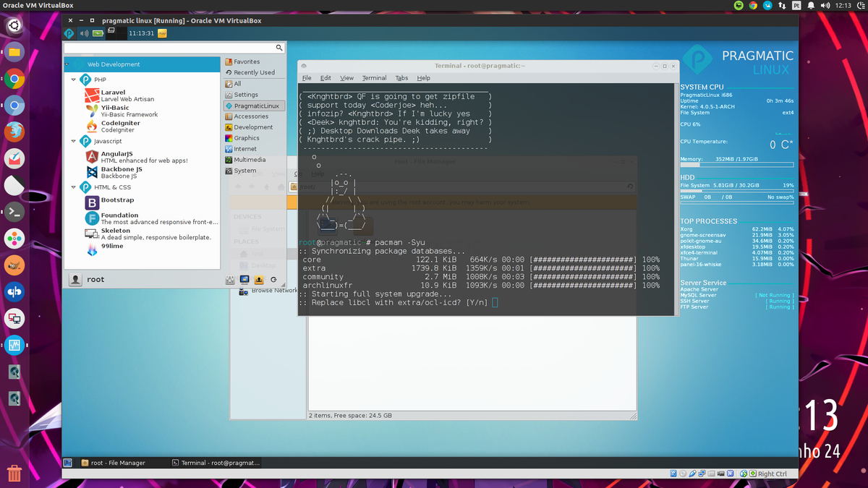Click the Pragmatic logo button in the top panel

69,33
